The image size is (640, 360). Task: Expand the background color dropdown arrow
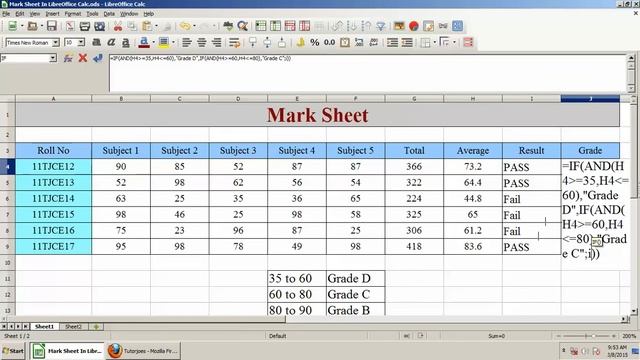[x=173, y=42]
